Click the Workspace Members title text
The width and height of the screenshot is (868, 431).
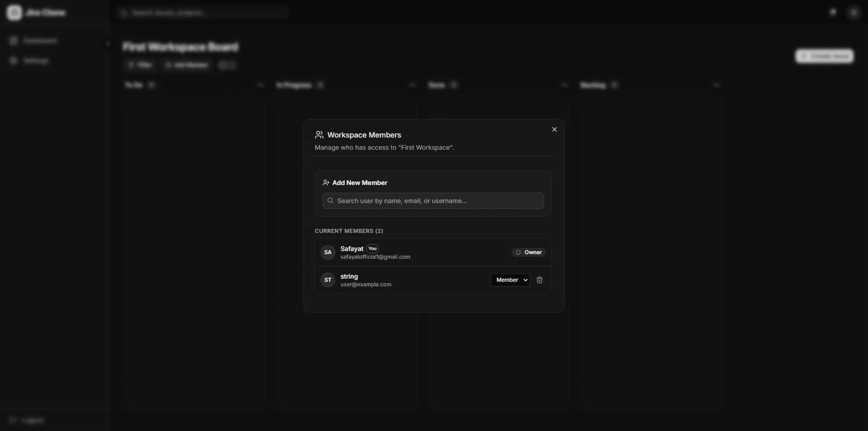364,135
